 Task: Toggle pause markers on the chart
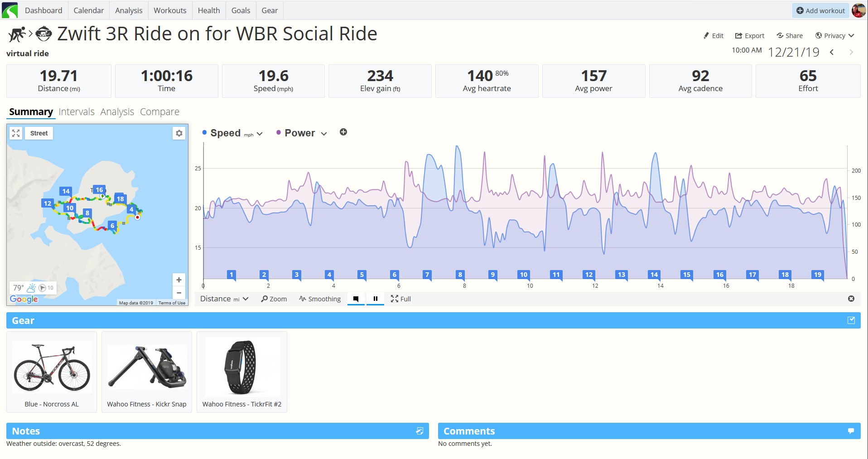point(375,299)
